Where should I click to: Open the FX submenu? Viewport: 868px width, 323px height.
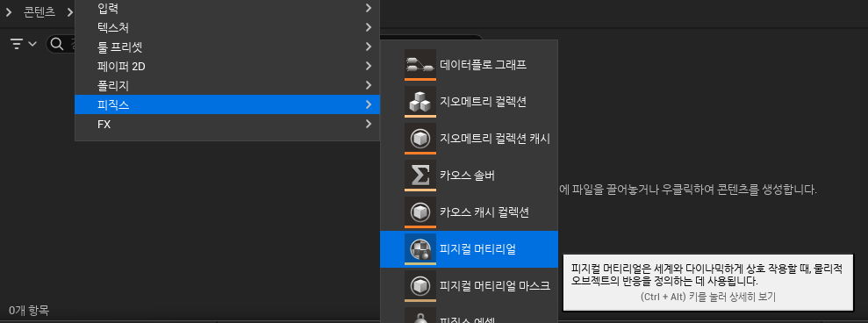tap(227, 124)
